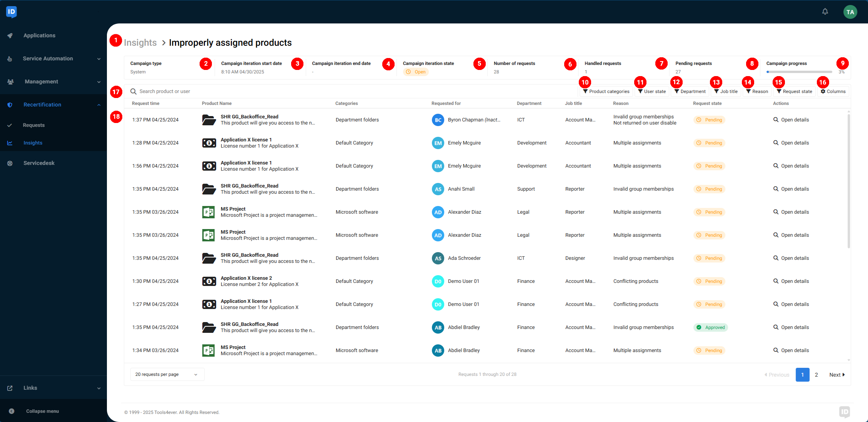868x422 pixels.
Task: Sort by Request time column header
Action: click(x=145, y=103)
